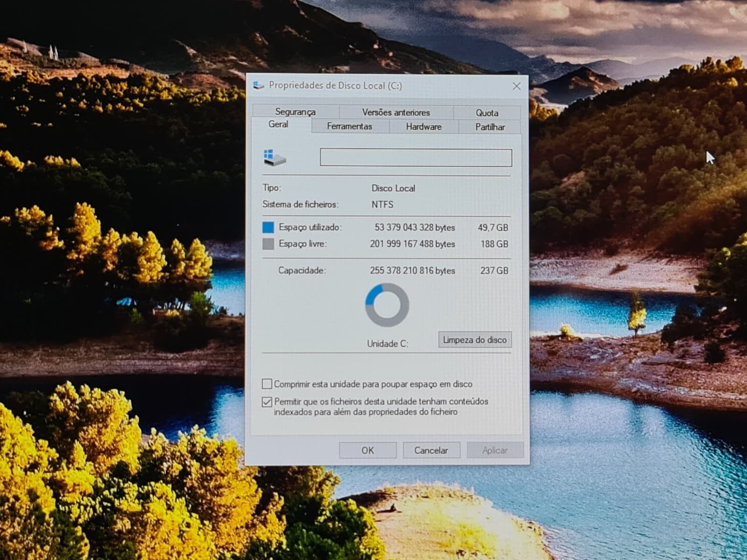Switch to Versões anteriores tab

[x=396, y=112]
